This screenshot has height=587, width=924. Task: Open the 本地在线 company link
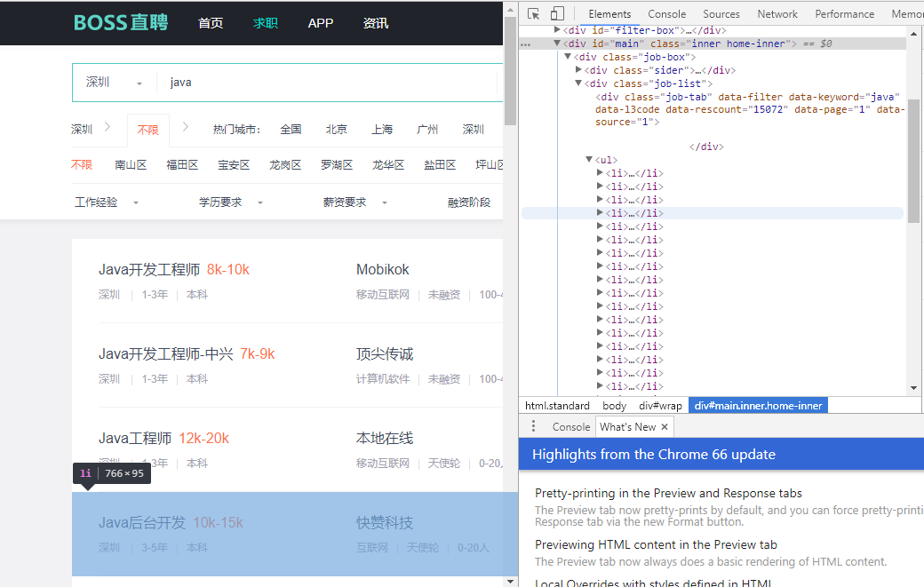(385, 438)
